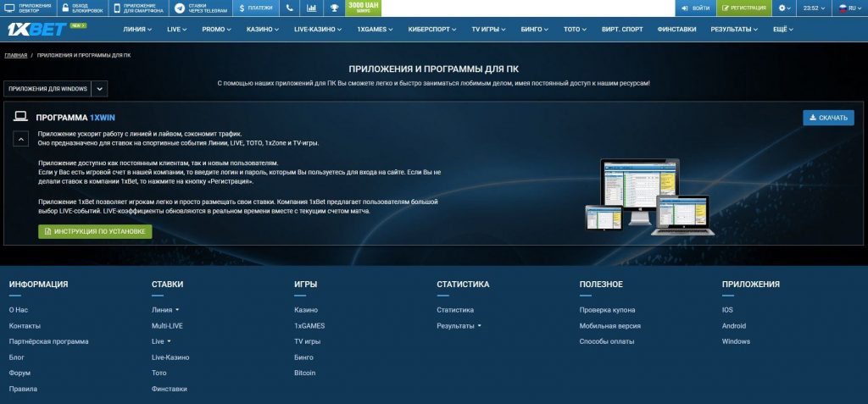Open the footer Финставки link

pos(170,389)
